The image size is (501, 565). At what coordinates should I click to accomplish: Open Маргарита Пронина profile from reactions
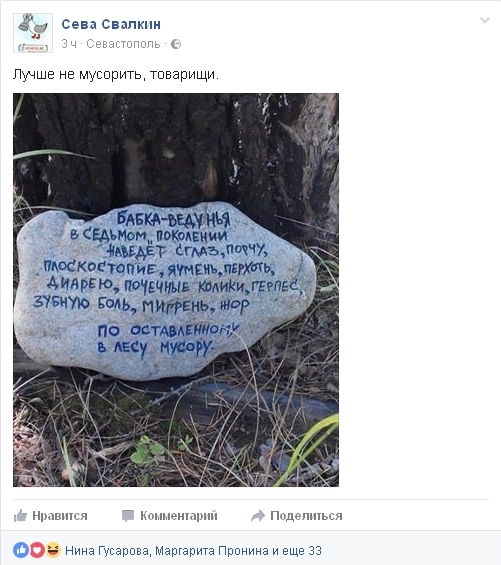(x=212, y=551)
